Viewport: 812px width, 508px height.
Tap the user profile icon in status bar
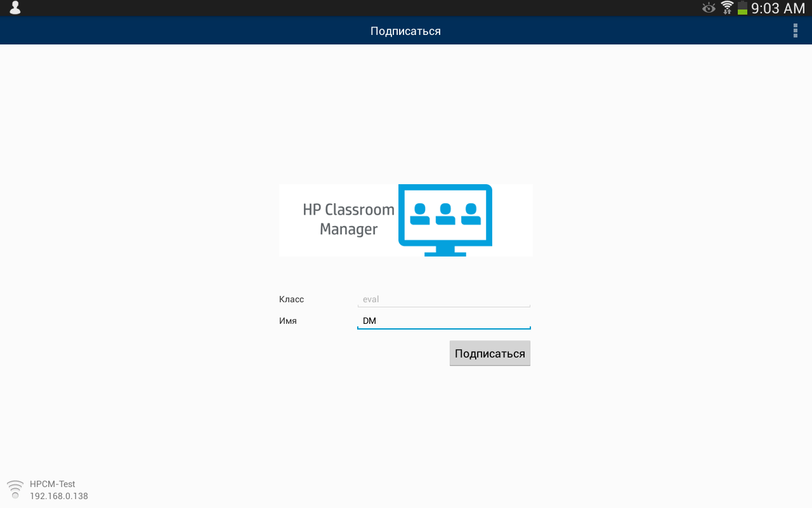click(x=15, y=8)
